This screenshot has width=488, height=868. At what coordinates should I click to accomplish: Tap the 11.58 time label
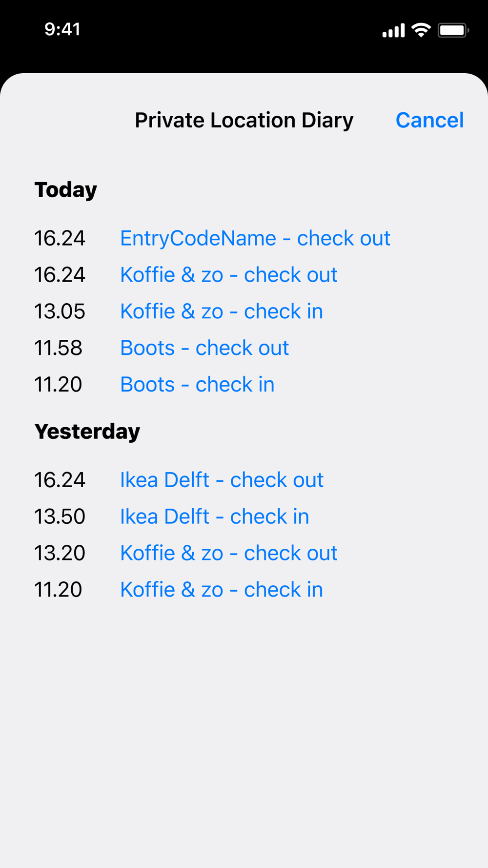(58, 348)
